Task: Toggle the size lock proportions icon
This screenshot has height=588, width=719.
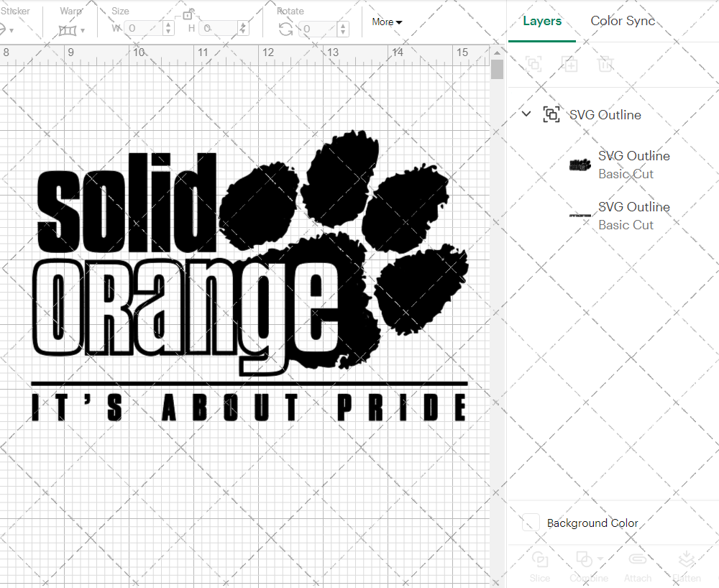Action: [188, 14]
